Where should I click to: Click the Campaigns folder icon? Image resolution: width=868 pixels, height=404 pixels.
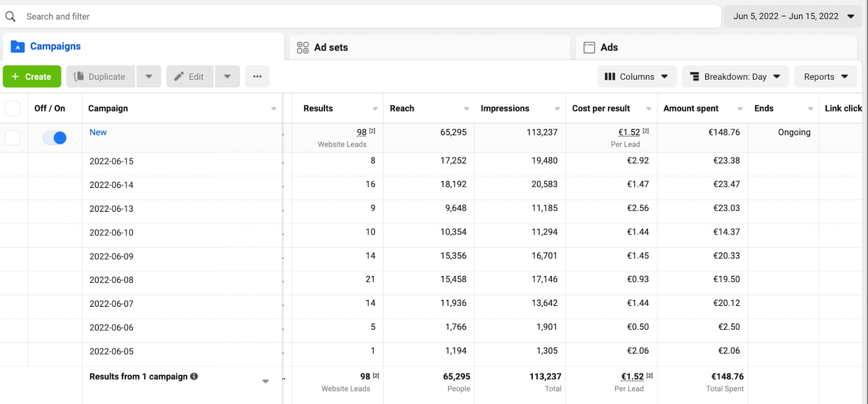[x=18, y=47]
